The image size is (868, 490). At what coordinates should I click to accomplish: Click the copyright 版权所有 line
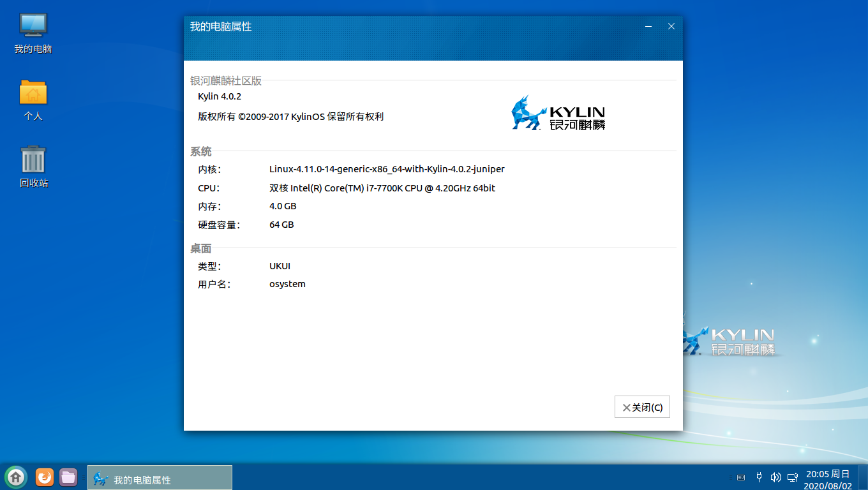[291, 117]
